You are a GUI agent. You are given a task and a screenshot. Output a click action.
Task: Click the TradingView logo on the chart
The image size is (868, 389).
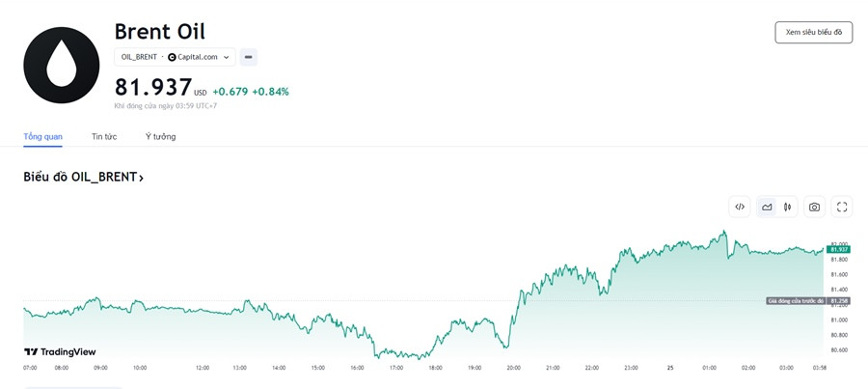coord(60,352)
